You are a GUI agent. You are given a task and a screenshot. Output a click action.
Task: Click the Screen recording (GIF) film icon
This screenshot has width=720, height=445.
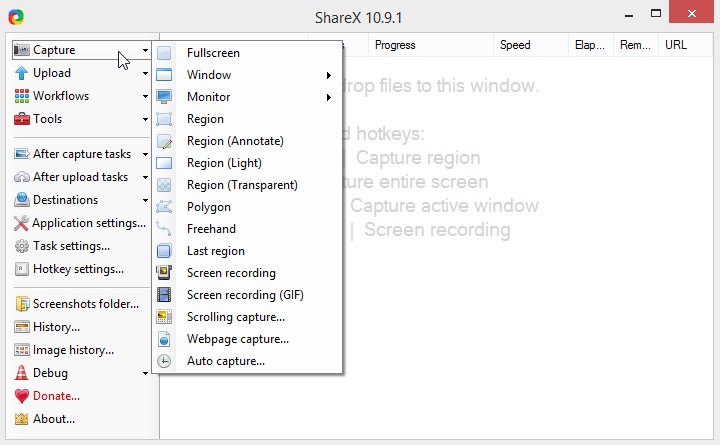click(164, 295)
